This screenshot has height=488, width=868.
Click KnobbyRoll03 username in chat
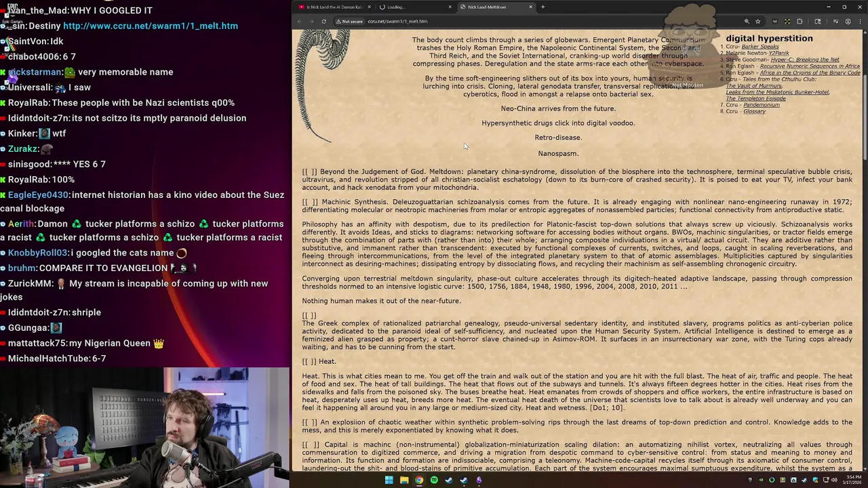pyautogui.click(x=38, y=253)
